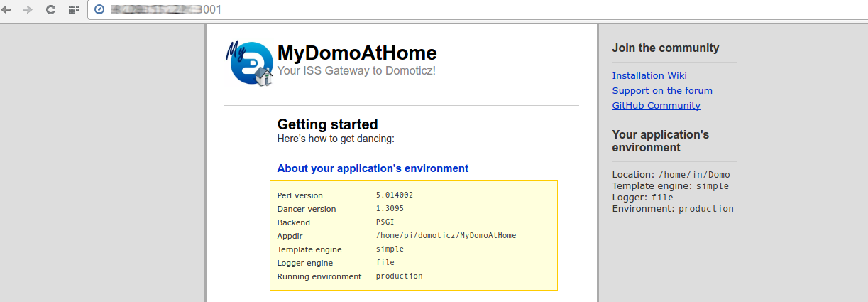Viewport: 868px width, 302px height.
Task: Click the MyDomoAtHome title heading
Action: (357, 53)
